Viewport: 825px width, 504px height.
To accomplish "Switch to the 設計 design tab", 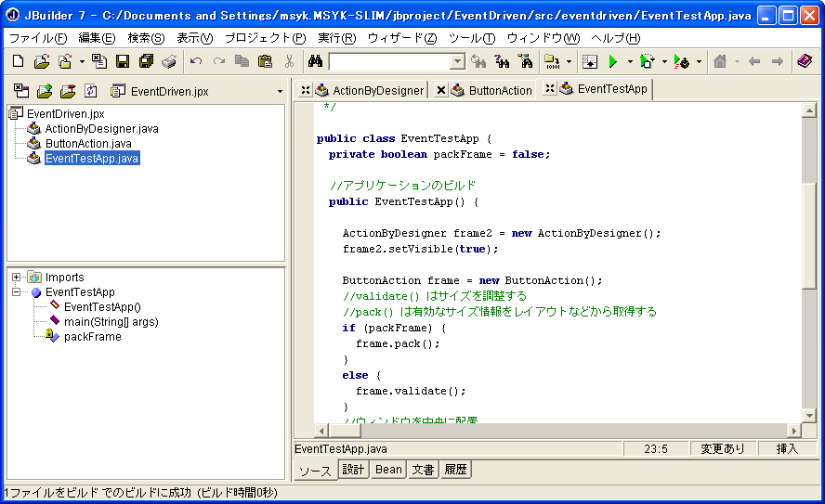I will [x=353, y=470].
